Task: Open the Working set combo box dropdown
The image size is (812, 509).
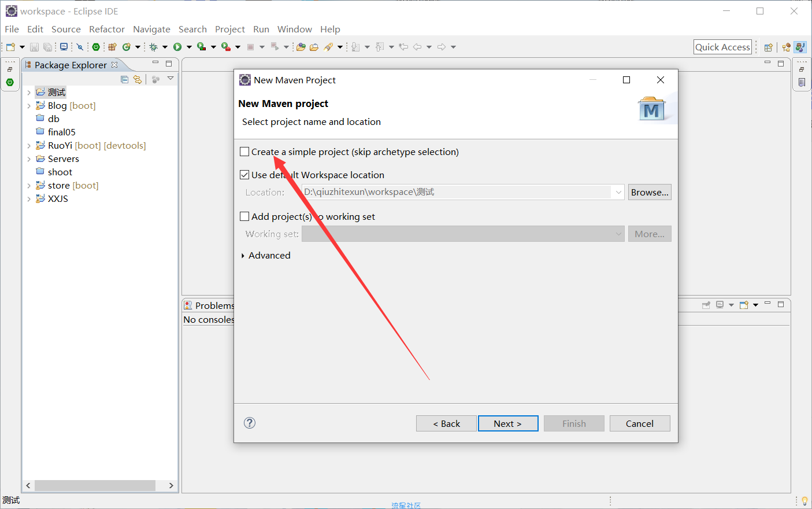Action: pyautogui.click(x=618, y=234)
